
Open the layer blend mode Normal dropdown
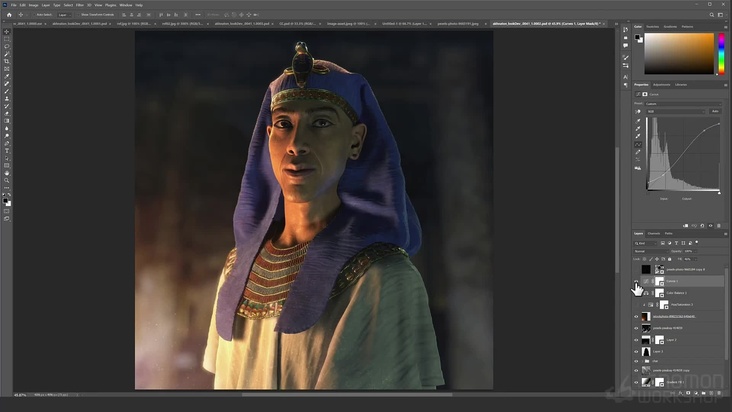coord(650,251)
